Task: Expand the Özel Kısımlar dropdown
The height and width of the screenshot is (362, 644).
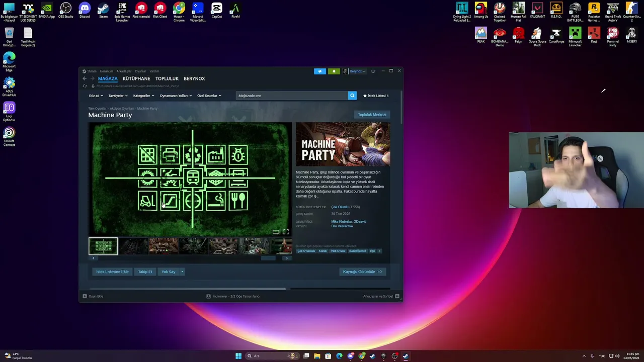Action: pyautogui.click(x=209, y=96)
